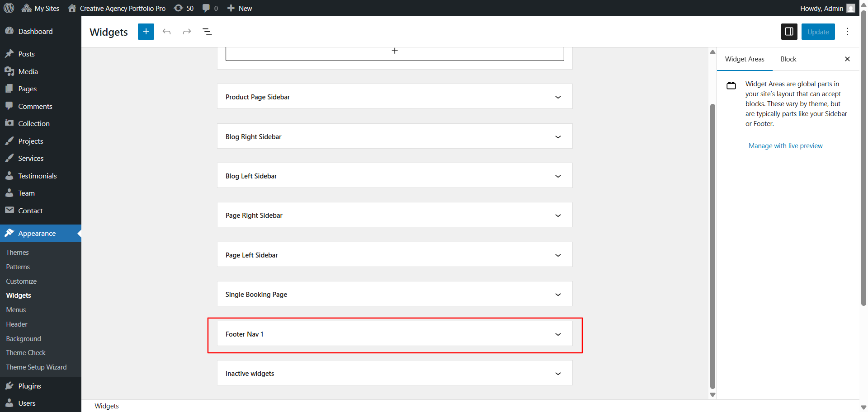Open Theme Setup Wizard

(x=36, y=367)
